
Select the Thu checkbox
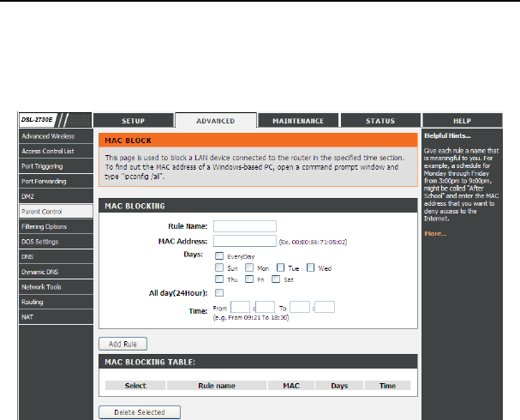219,279
